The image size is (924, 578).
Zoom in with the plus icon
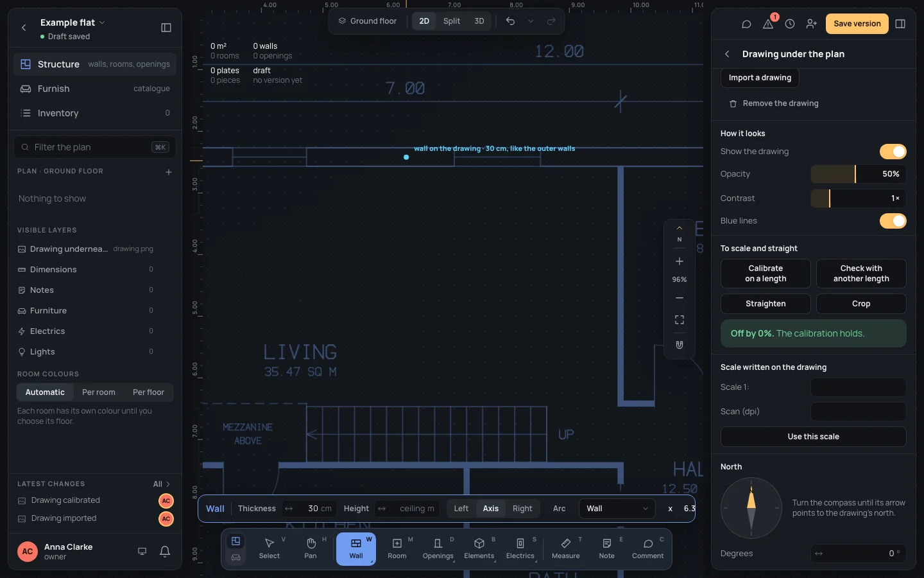(680, 261)
